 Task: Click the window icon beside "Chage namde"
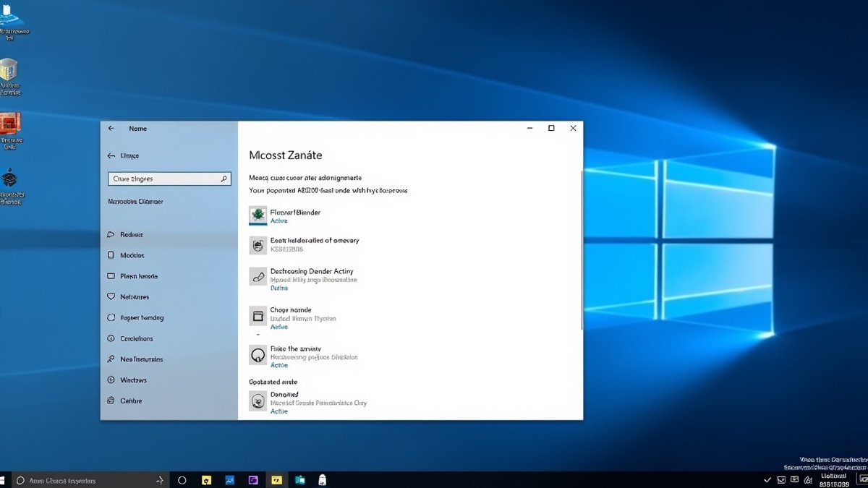(258, 315)
